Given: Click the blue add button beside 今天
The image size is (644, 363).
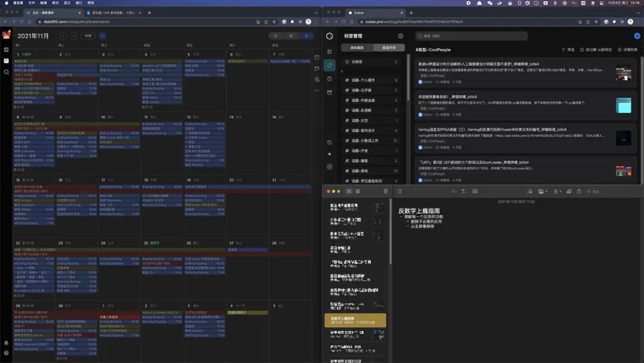Looking at the screenshot, I should [x=103, y=36].
